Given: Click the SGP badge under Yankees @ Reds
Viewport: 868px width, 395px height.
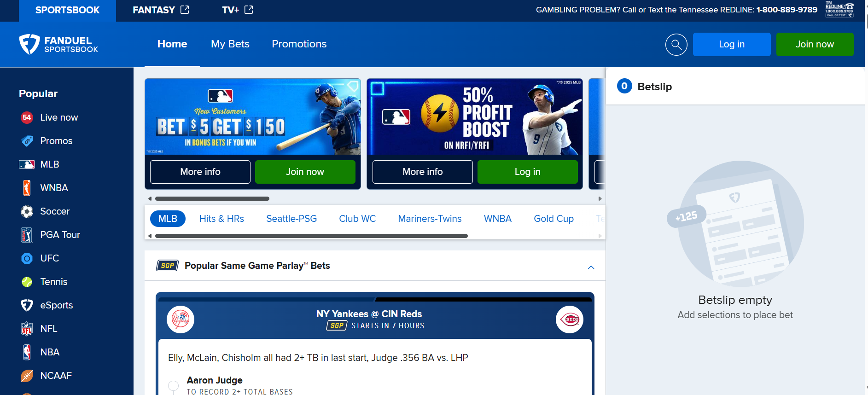Looking at the screenshot, I should [337, 325].
